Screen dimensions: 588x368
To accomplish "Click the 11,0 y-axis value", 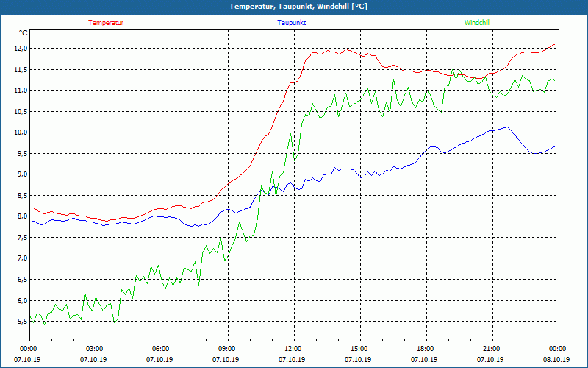I will [x=21, y=90].
